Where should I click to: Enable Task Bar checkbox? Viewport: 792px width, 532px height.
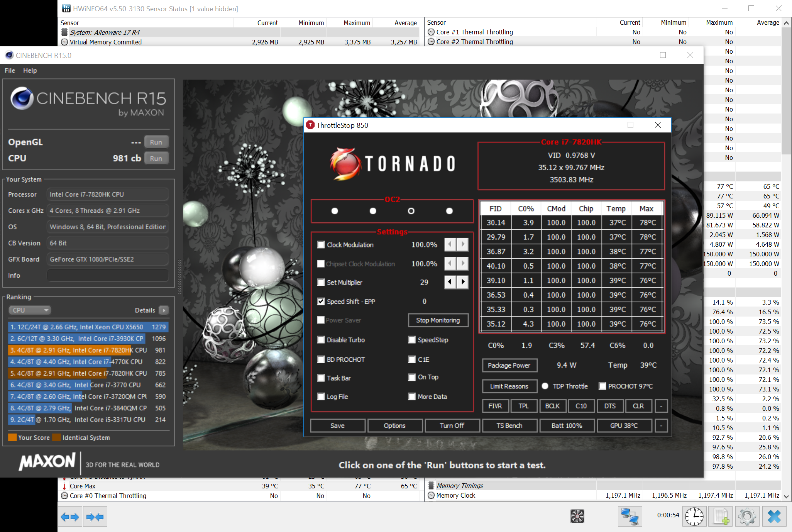pyautogui.click(x=321, y=378)
